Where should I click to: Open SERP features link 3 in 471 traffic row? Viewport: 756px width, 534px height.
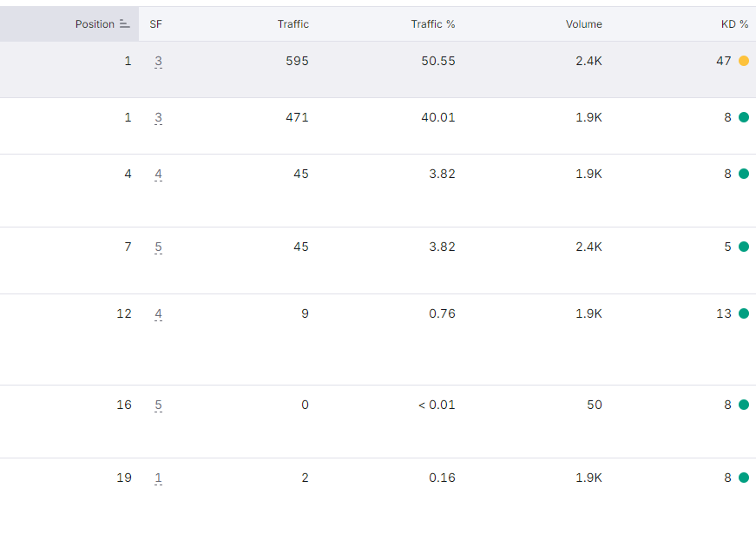(x=158, y=118)
